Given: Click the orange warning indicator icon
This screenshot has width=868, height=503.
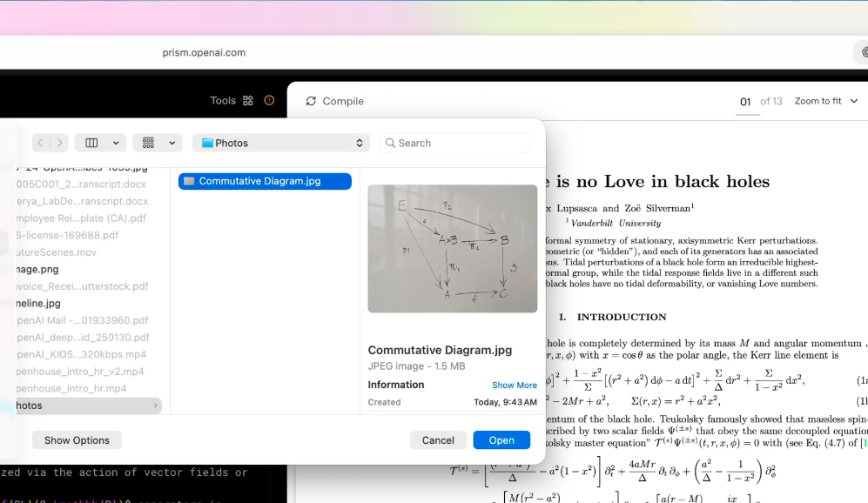Looking at the screenshot, I should (x=269, y=101).
